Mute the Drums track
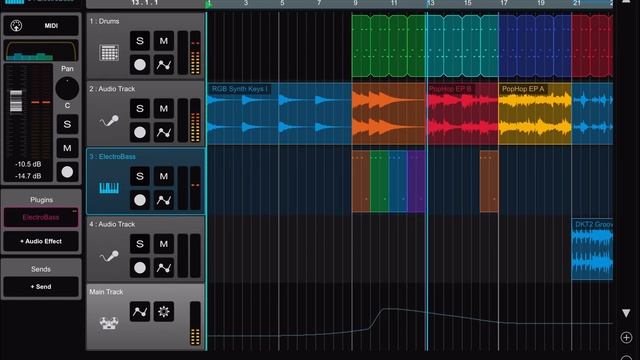Screen dimensions: 640x360 (x=164, y=41)
